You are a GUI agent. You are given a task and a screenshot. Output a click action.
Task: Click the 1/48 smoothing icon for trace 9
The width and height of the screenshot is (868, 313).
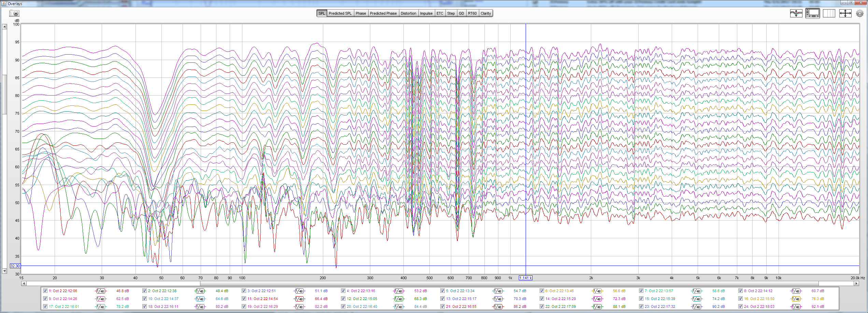coord(101,299)
